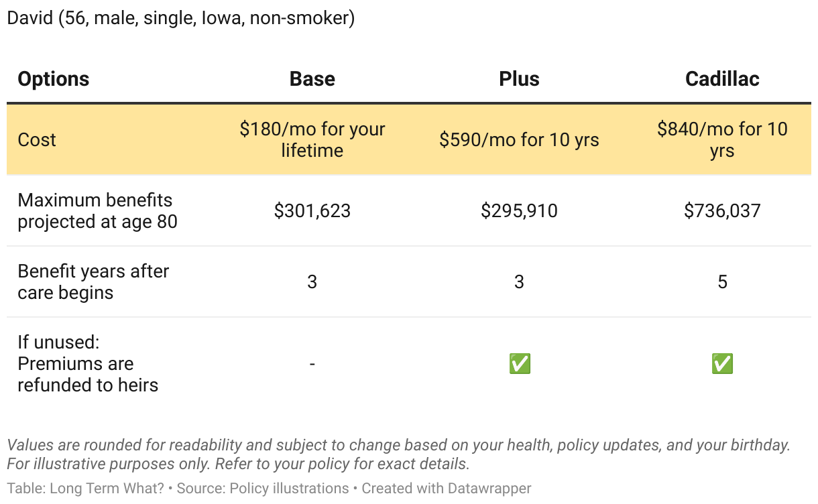Click the $180/mo for your lifetime cell
818x504 pixels.
pyautogui.click(x=312, y=139)
